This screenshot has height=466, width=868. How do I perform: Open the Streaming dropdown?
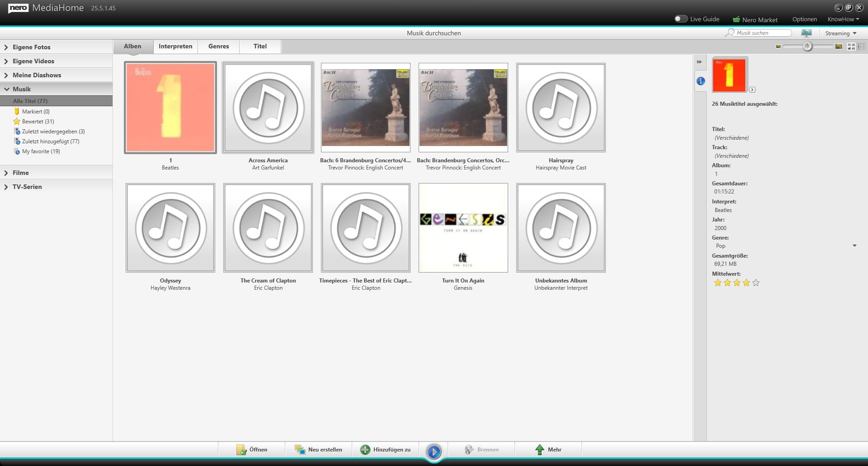click(841, 33)
